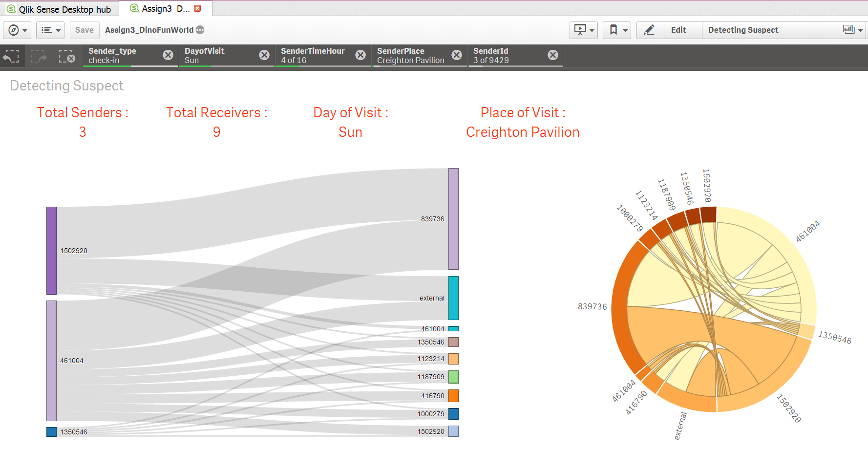This screenshot has height=452, width=868.
Task: Clear all selections icon
Action: 66,56
